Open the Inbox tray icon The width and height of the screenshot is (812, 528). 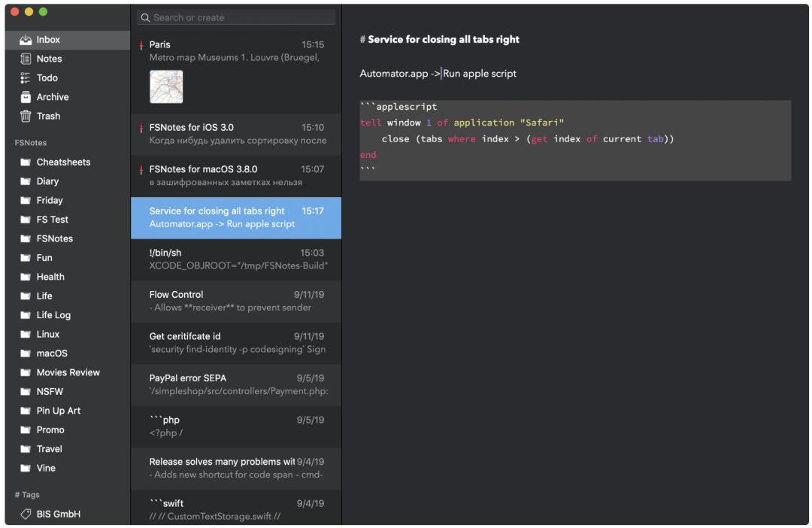point(26,40)
